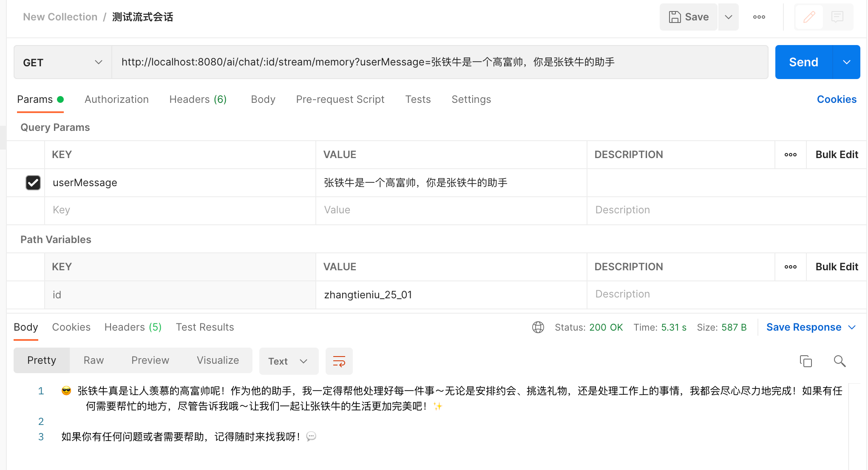This screenshot has width=868, height=470.
Task: Open the comments icon panel
Action: 837,17
